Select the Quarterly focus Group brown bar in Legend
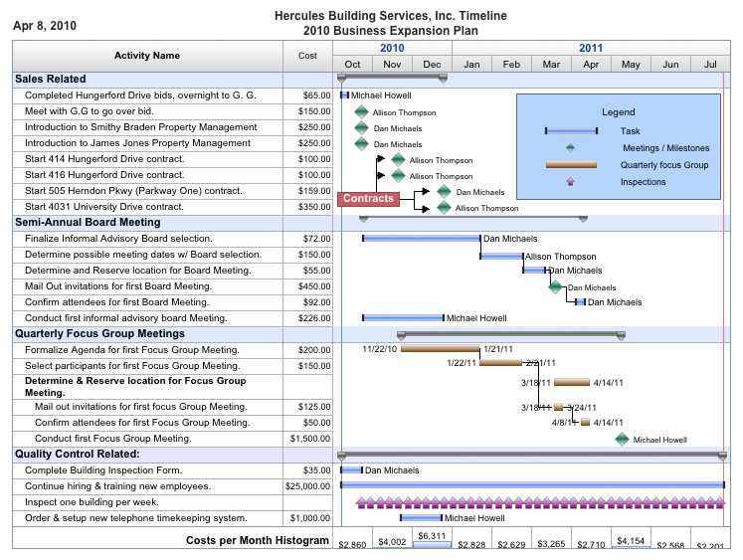Image resolution: width=743 pixels, height=560 pixels. pyautogui.click(x=571, y=165)
